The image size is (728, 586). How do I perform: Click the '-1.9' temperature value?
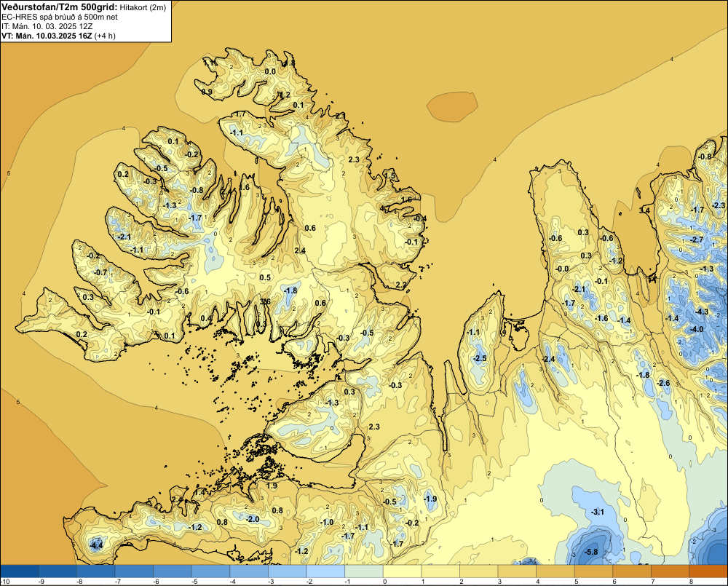(x=430, y=499)
